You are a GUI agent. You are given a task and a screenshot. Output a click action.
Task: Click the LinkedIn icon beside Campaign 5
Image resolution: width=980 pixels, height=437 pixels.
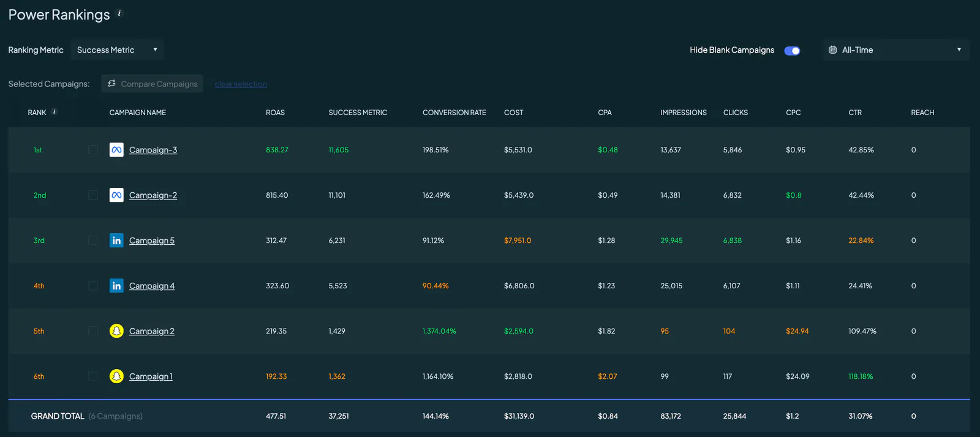pos(116,241)
